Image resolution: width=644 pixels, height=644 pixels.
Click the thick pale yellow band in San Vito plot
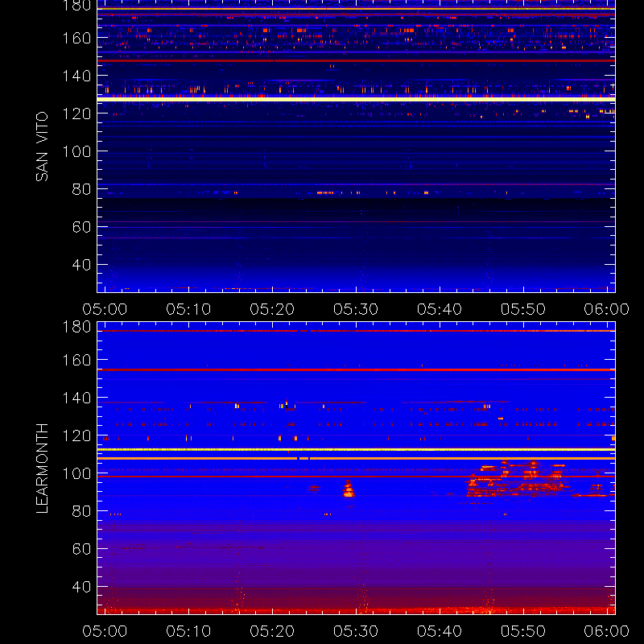[356, 99]
